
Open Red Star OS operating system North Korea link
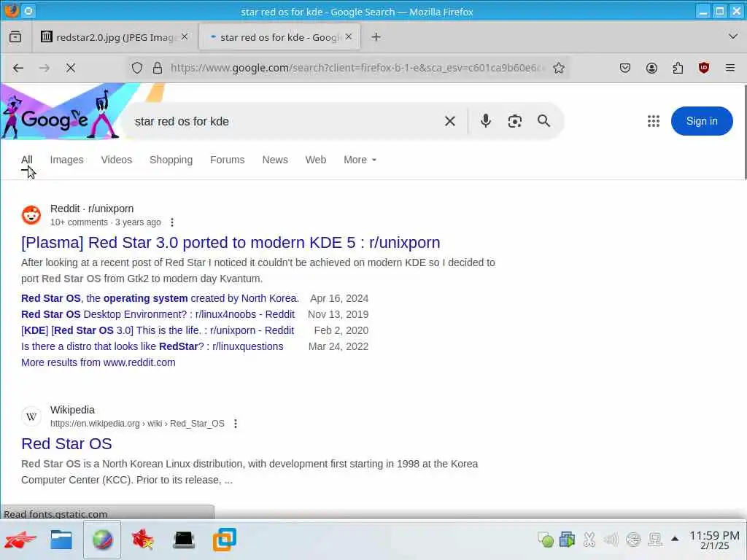pyautogui.click(x=160, y=298)
